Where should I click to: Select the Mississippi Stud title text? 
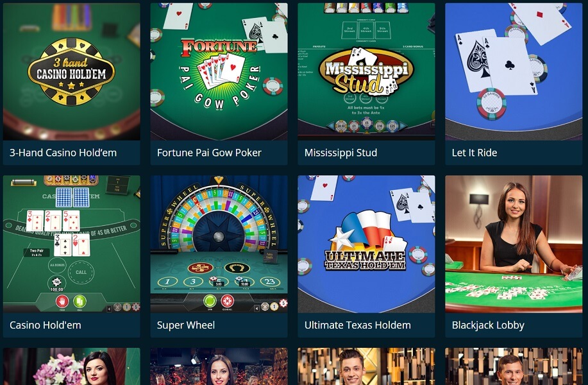pyautogui.click(x=340, y=153)
